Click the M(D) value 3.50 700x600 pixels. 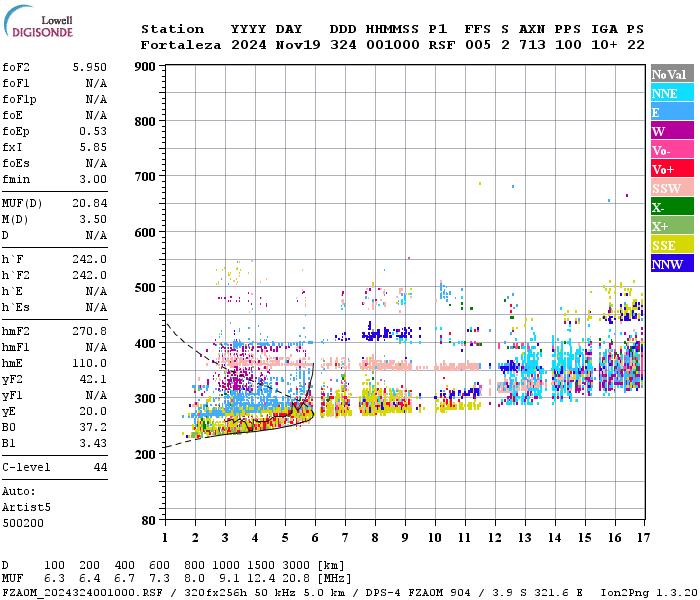(x=93, y=220)
